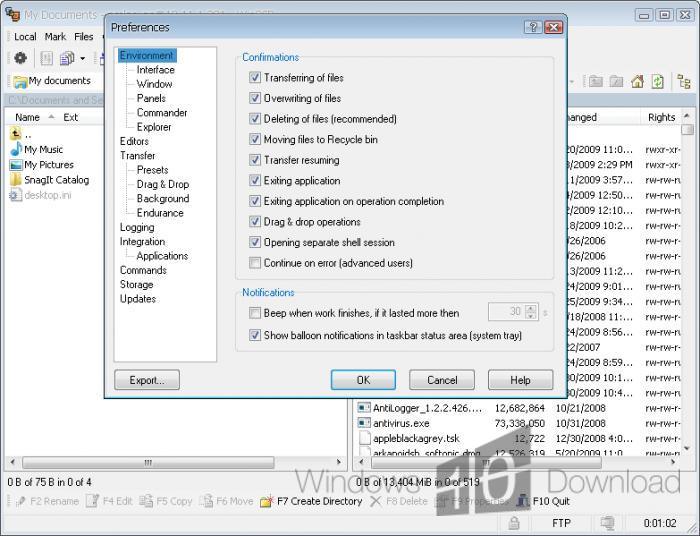Click the OK button
This screenshot has width=700, height=536.
coord(363,380)
